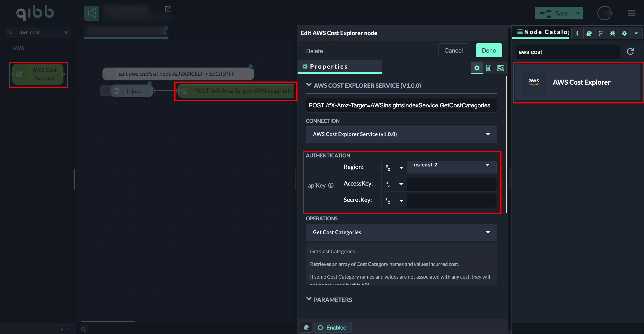Screen dimensions: 644x334
Task: Open the Connection service dropdown
Action: tap(401, 134)
